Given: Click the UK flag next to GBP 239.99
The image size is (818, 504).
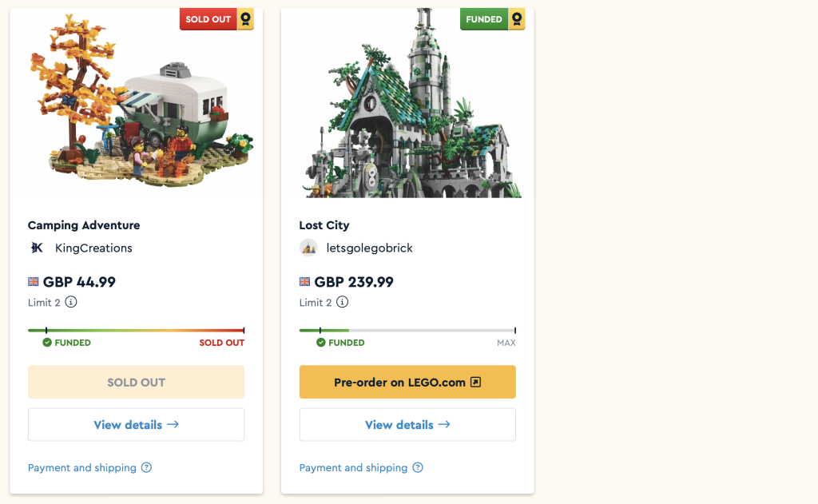Looking at the screenshot, I should (305, 282).
